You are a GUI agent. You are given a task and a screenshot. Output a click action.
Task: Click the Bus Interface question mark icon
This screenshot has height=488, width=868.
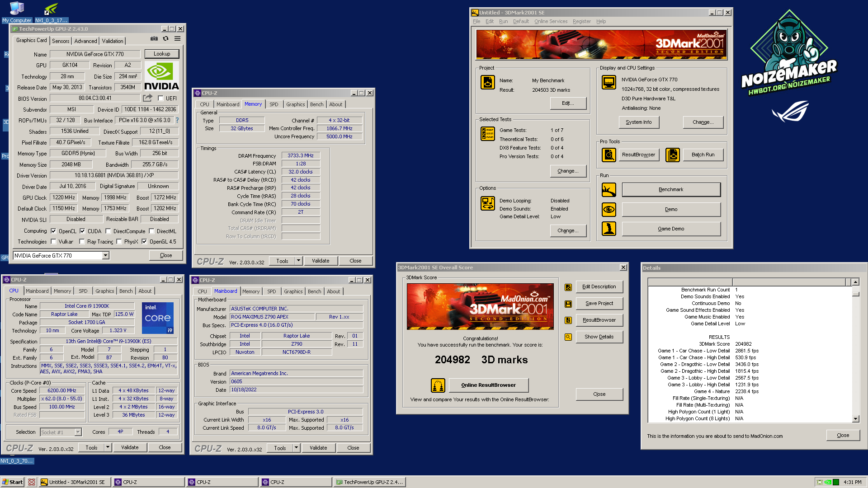[177, 120]
